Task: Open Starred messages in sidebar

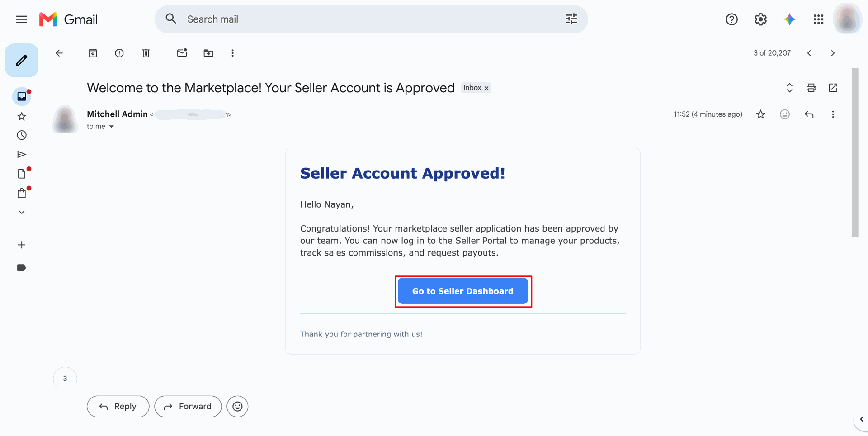Action: tap(22, 117)
